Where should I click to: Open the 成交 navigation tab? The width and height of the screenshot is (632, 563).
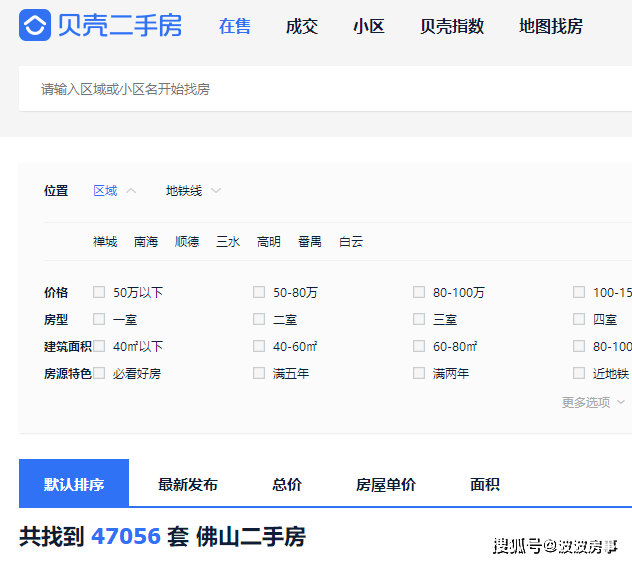coord(302,26)
